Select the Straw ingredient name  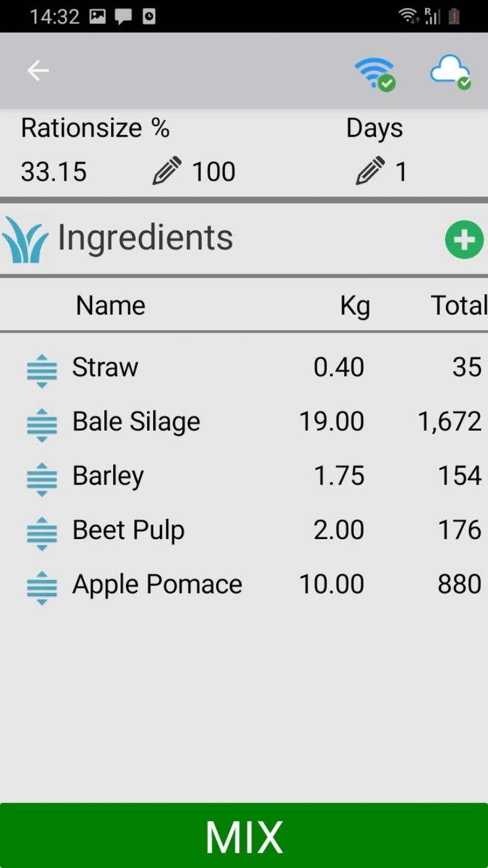pos(105,367)
